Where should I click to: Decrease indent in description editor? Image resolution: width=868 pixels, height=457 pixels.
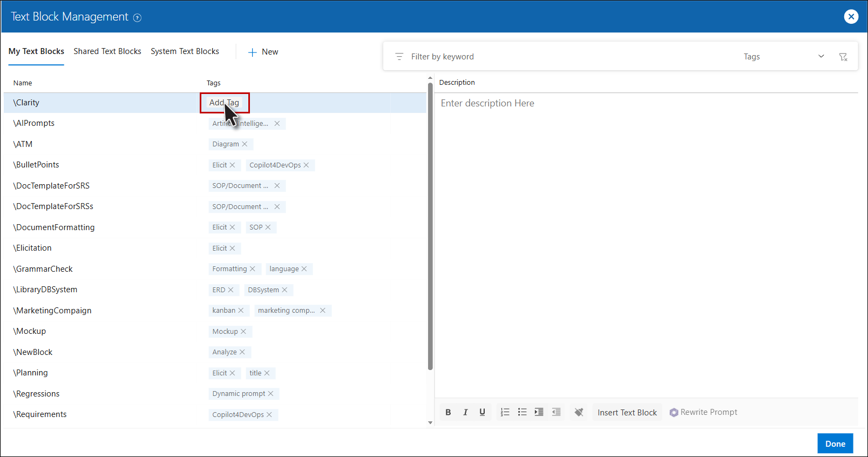tap(556, 412)
